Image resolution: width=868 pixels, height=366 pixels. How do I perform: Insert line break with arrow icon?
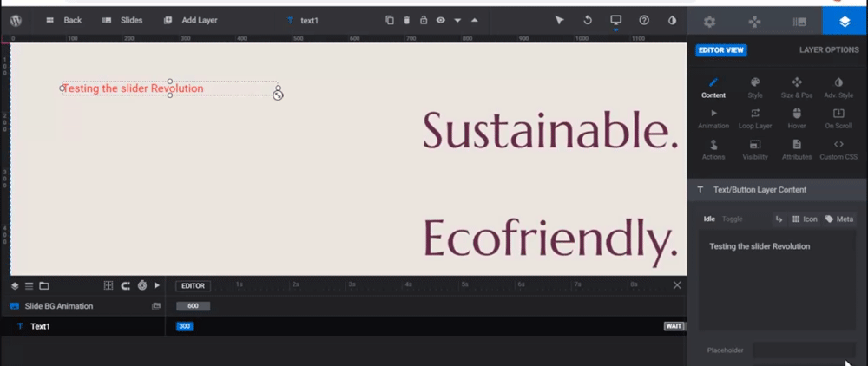point(779,219)
